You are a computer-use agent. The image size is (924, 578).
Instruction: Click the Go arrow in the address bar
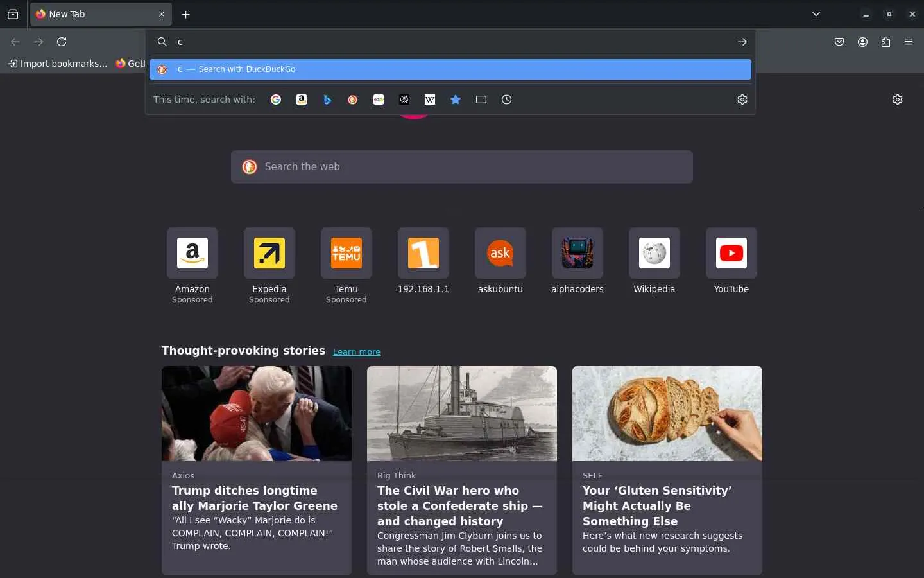(x=742, y=42)
